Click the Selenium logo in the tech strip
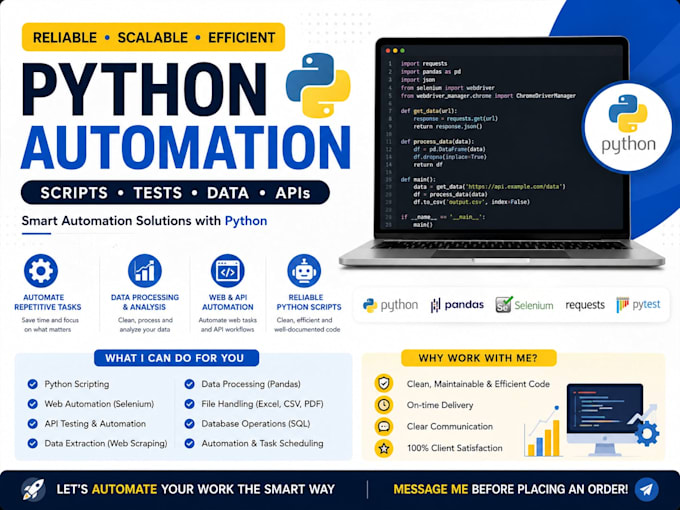 [524, 305]
